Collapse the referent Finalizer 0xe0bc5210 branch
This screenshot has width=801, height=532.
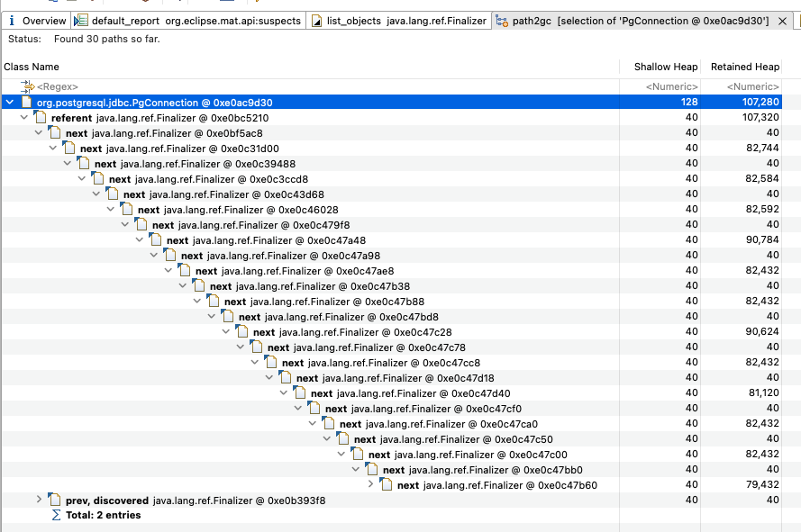tap(23, 117)
